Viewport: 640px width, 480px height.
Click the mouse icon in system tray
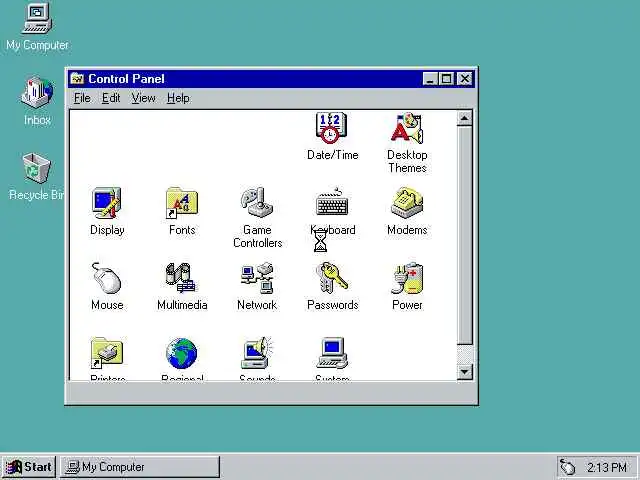pos(567,467)
